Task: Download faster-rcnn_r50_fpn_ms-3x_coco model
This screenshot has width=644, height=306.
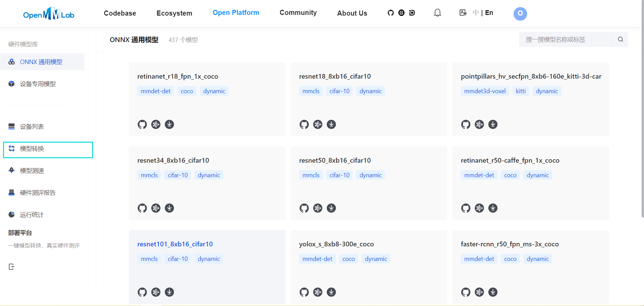Action: point(493,292)
